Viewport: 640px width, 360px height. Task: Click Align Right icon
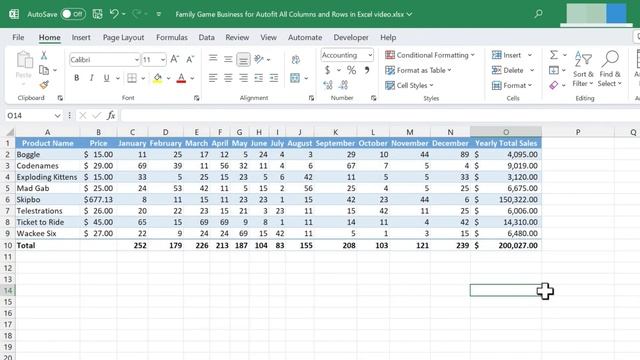[243, 78]
